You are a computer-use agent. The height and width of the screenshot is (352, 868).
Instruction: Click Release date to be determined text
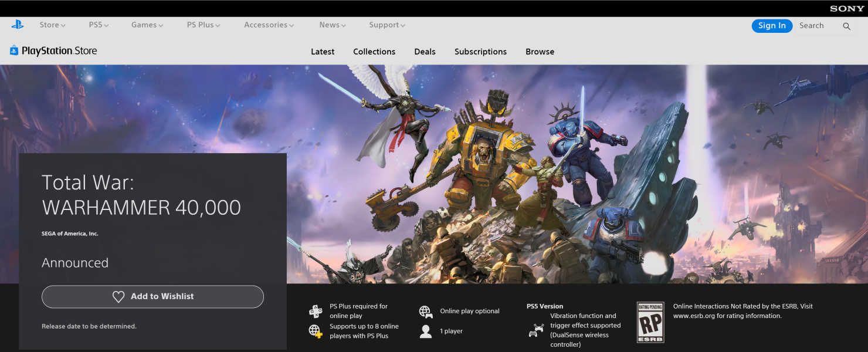coord(89,326)
